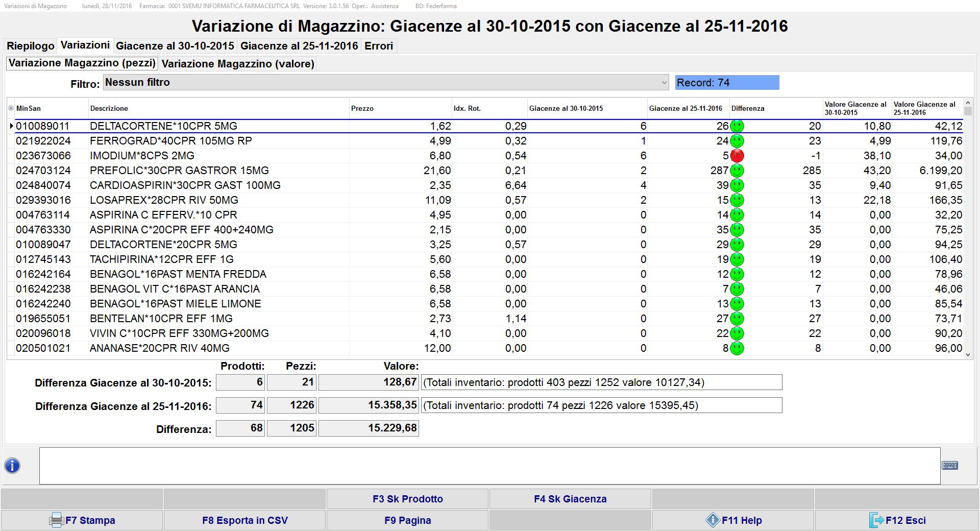Click the red sad face on IMODIUM row
Image resolution: width=980 pixels, height=531 pixels.
click(x=737, y=156)
